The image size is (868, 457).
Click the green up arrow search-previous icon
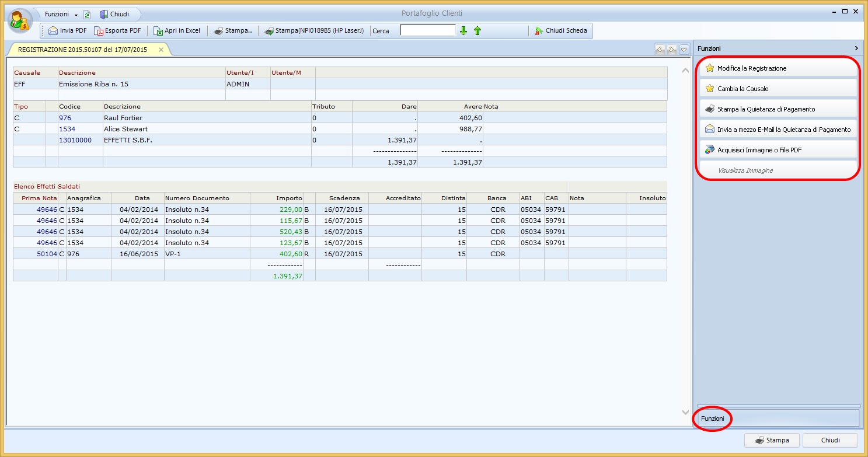(477, 31)
